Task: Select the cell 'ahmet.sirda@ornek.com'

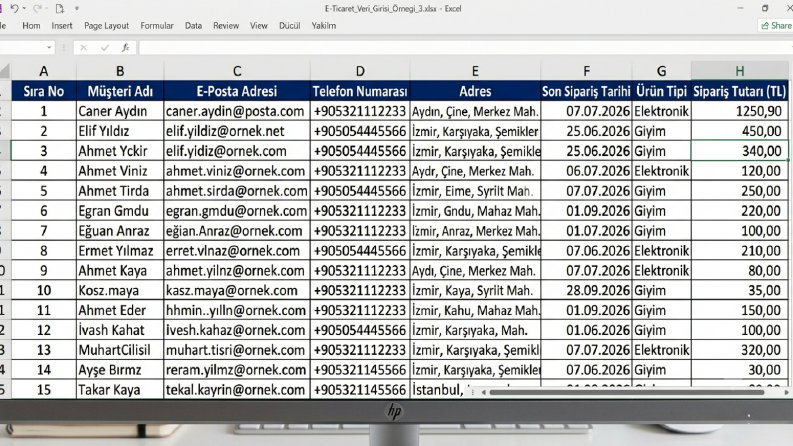Action: (x=237, y=191)
